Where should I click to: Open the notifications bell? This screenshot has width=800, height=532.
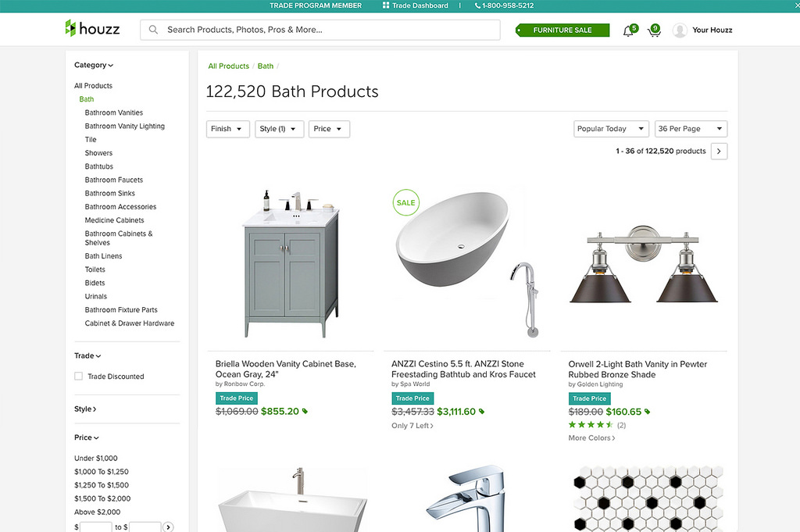pyautogui.click(x=628, y=30)
